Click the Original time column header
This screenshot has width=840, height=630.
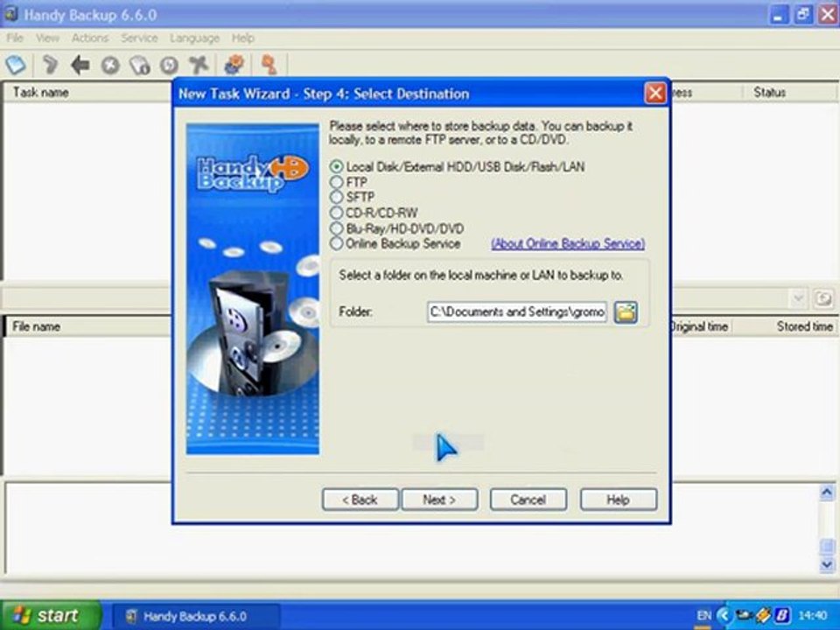699,326
